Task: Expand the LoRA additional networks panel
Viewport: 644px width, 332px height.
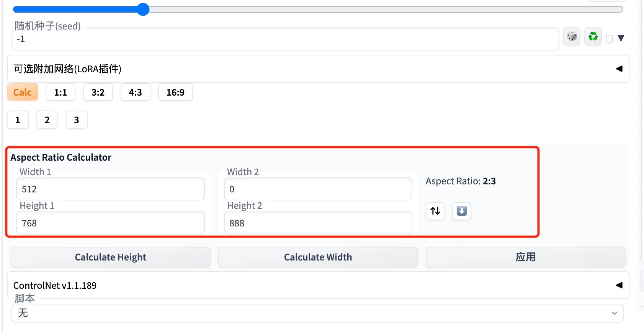Action: coord(619,69)
